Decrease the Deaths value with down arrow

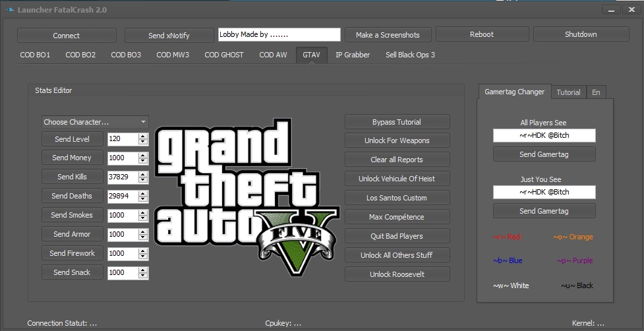(143, 198)
